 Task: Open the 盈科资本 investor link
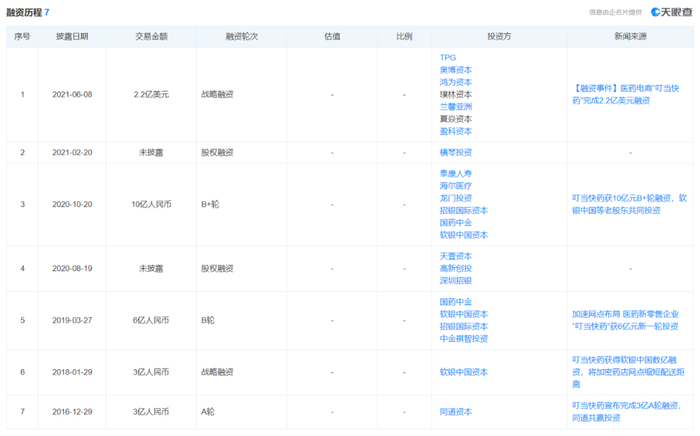(455, 131)
